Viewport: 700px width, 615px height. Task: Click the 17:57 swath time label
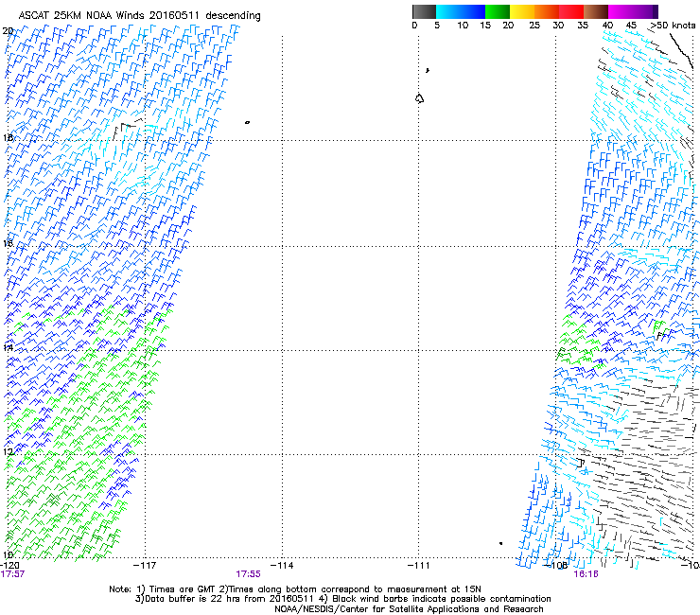[12, 574]
